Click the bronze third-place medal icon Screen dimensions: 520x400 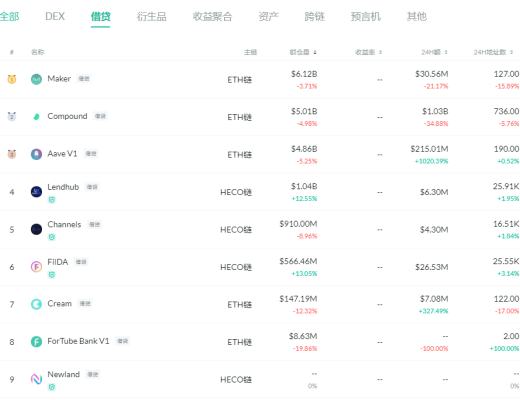(x=12, y=154)
